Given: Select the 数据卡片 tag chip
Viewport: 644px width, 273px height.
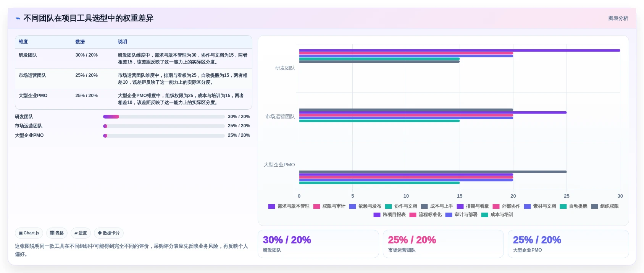Looking at the screenshot, I should [109, 233].
